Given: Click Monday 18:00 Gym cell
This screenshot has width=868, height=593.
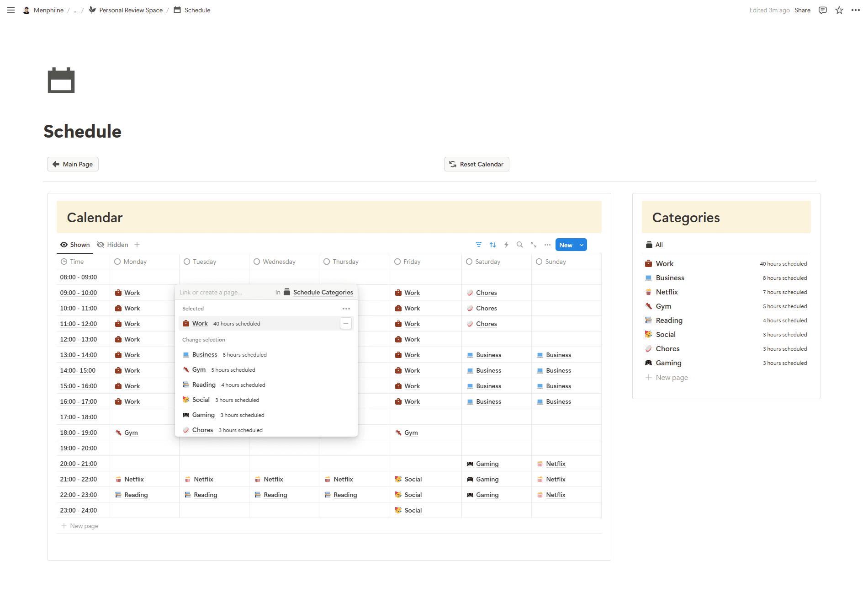Looking at the screenshot, I should (144, 433).
